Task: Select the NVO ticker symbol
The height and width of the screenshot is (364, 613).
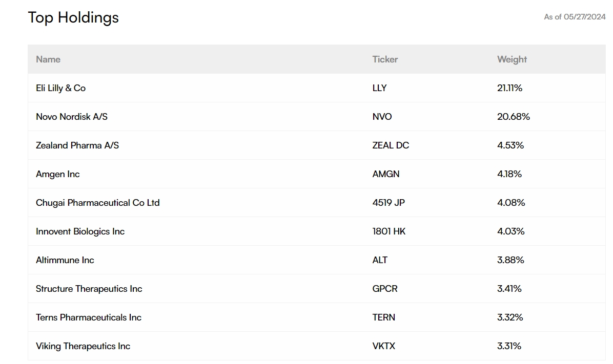Action: tap(382, 117)
